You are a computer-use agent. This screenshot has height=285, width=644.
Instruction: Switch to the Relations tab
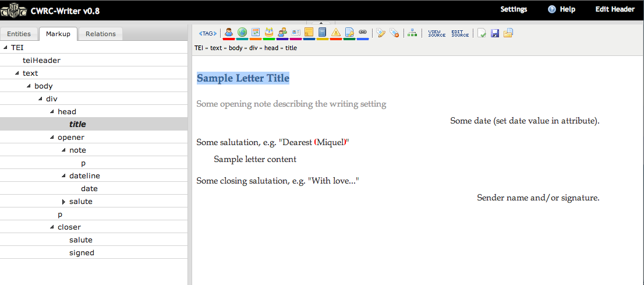pos(101,34)
